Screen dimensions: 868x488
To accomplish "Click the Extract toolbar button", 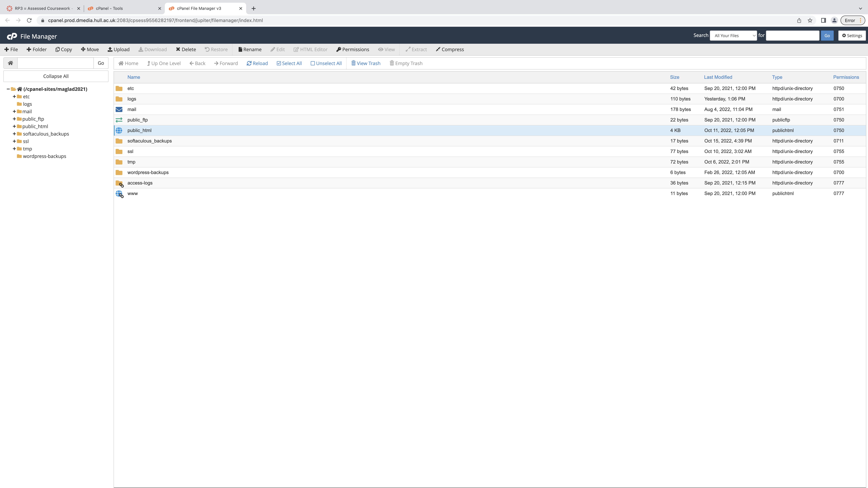I will 416,49.
